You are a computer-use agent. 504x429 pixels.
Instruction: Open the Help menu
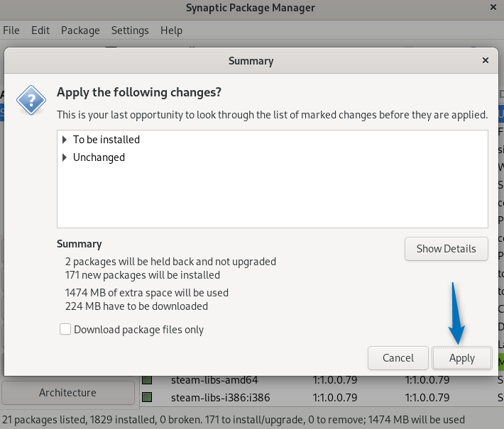pos(171,30)
